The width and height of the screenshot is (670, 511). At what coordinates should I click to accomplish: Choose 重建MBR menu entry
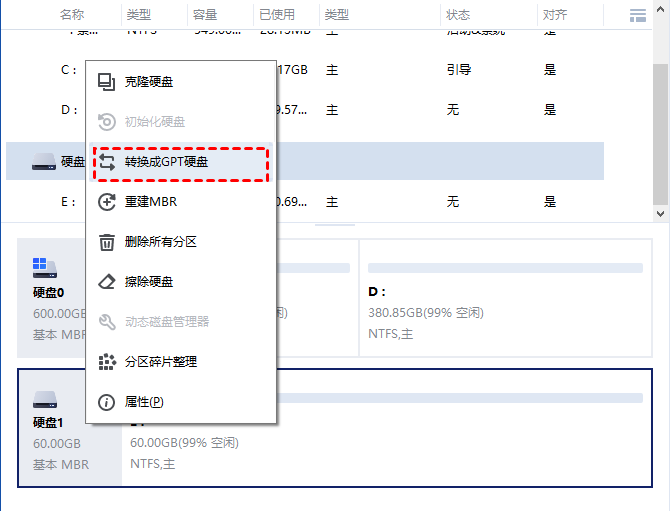click(x=181, y=202)
